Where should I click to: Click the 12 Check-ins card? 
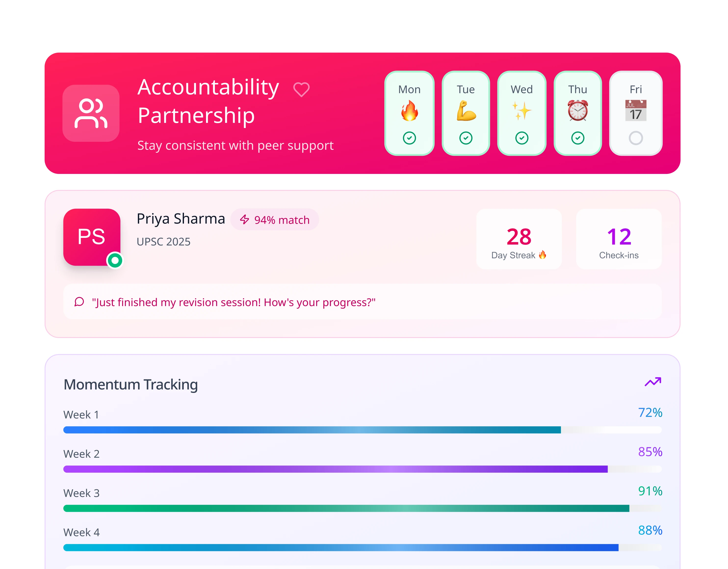619,239
